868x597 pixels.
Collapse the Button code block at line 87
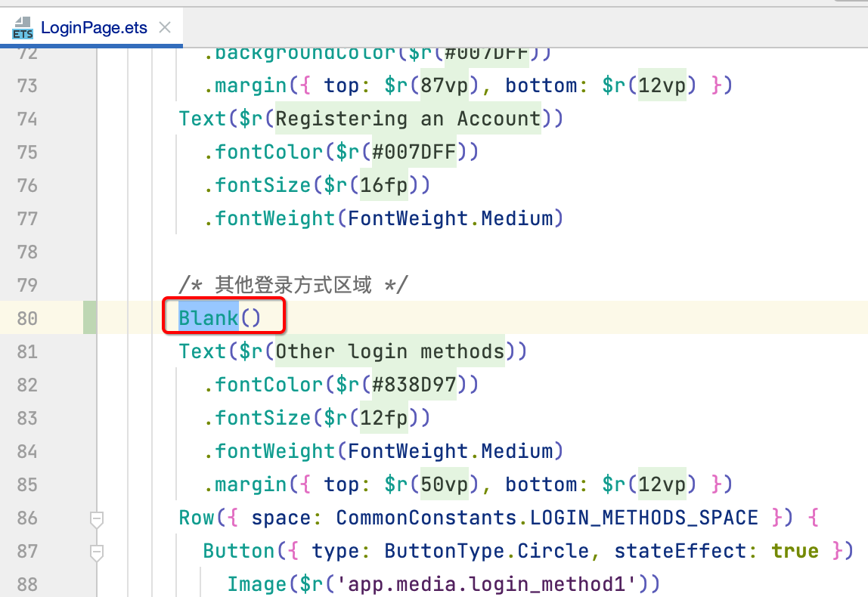click(96, 552)
